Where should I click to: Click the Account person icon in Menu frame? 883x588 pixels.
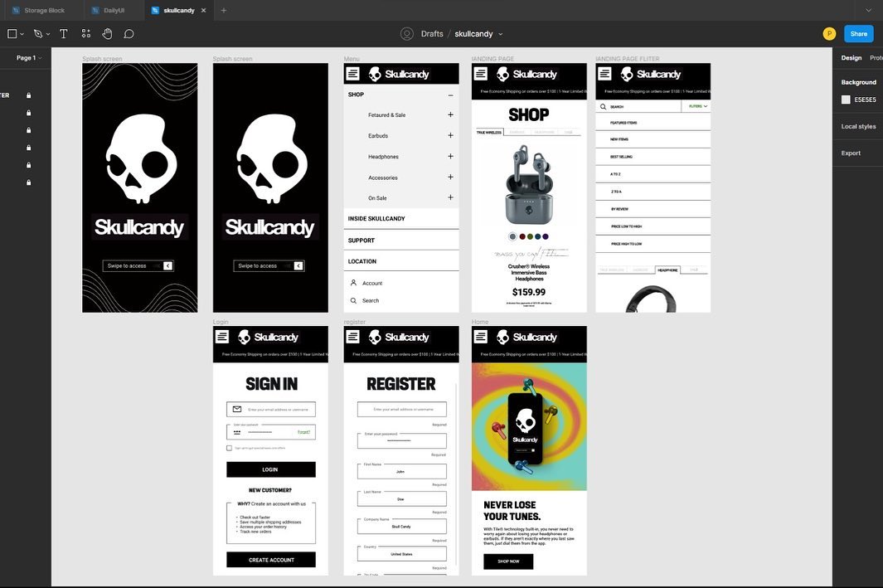tap(354, 283)
